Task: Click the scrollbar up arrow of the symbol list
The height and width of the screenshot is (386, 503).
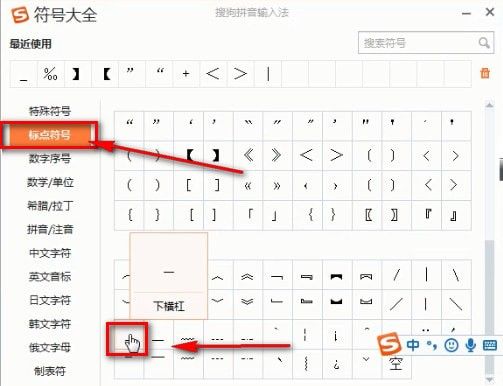Action: pyautogui.click(x=489, y=105)
